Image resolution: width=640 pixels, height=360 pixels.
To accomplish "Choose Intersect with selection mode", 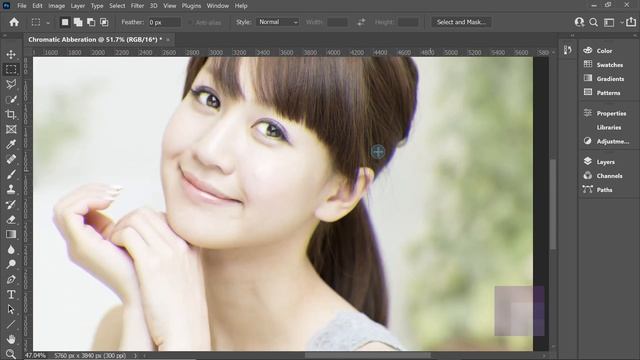I will [x=104, y=22].
